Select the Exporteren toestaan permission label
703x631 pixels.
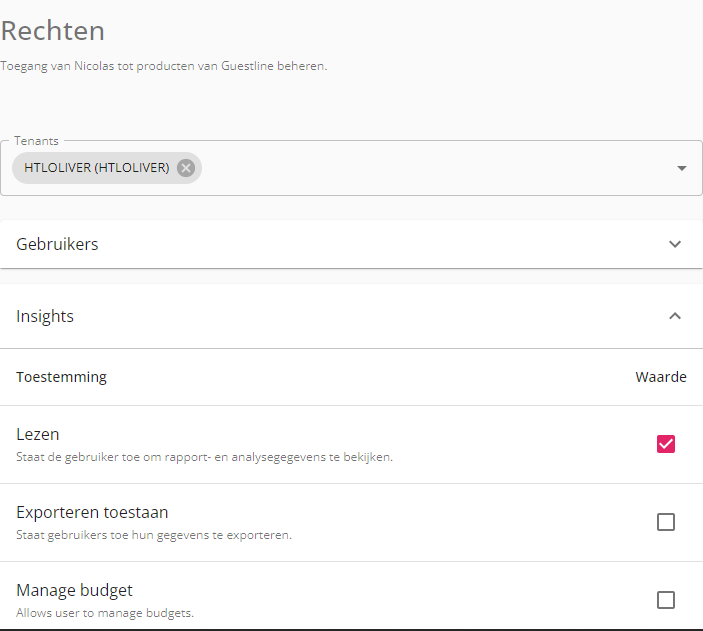pyautogui.click(x=92, y=512)
